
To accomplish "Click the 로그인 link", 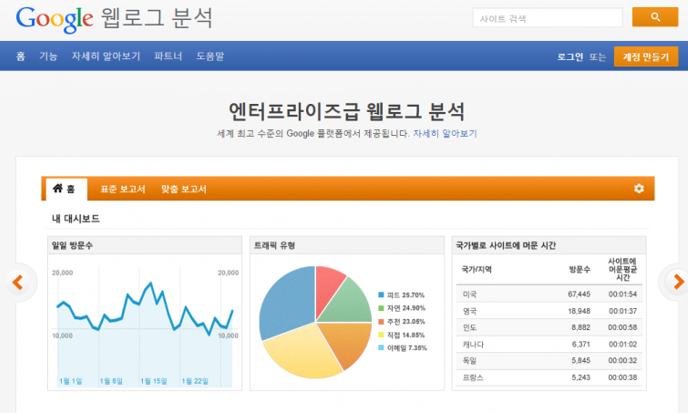I will (x=570, y=57).
